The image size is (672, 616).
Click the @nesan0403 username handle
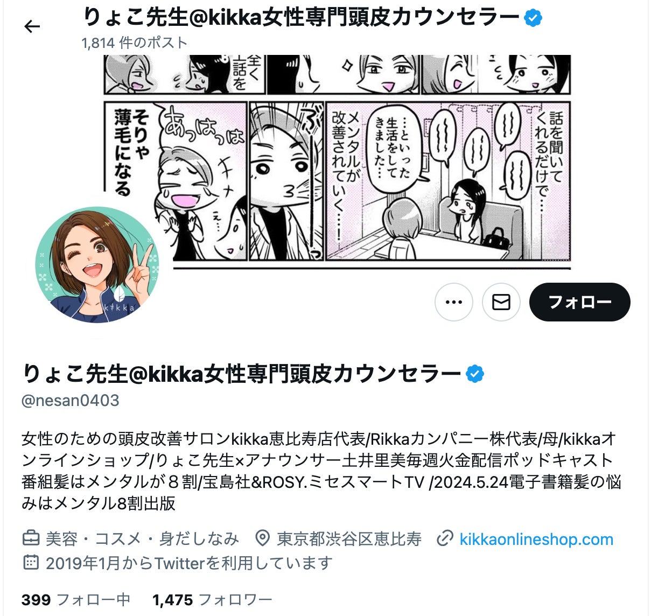pos(70,401)
